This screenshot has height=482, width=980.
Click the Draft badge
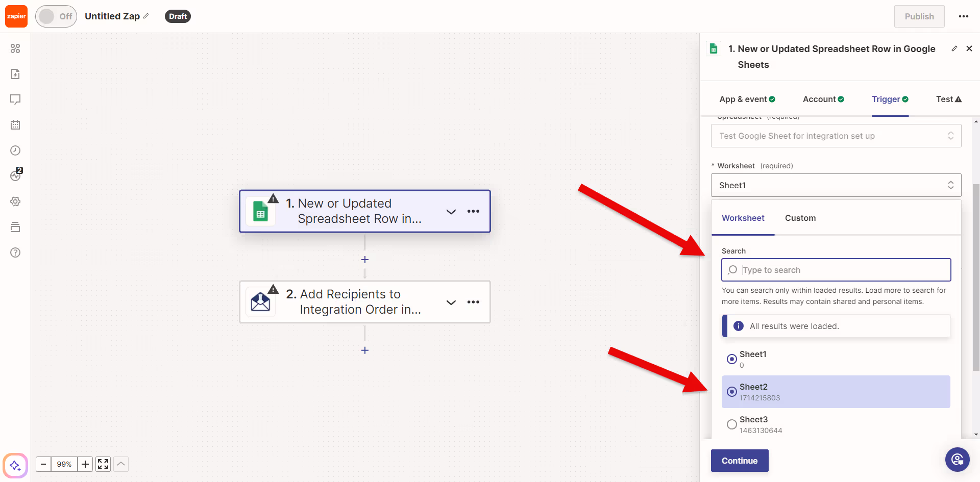178,16
